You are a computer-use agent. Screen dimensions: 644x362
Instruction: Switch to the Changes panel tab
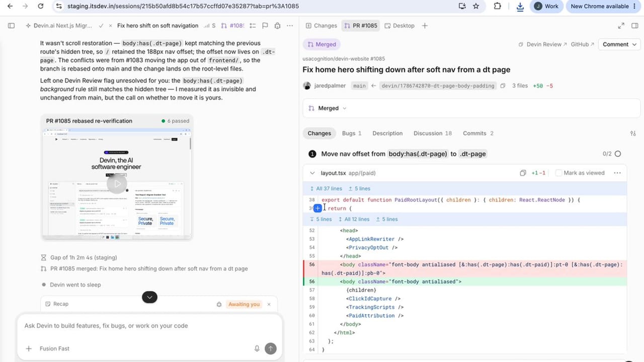pos(320,26)
